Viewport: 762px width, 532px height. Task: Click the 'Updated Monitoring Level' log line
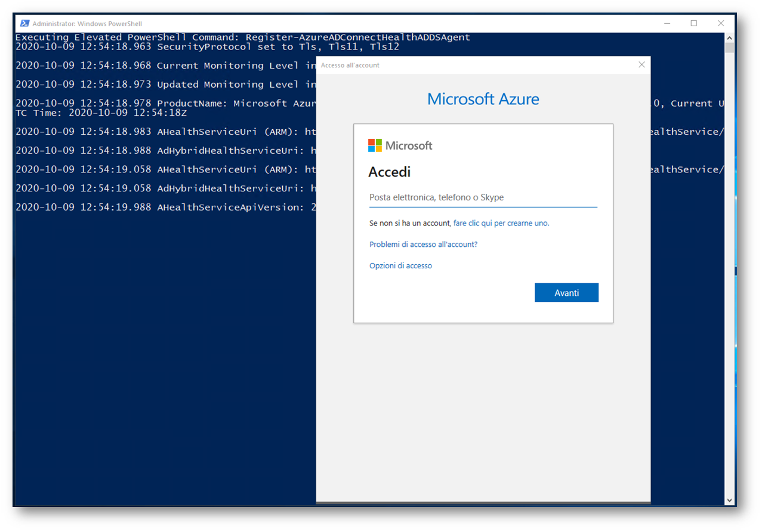tap(166, 85)
